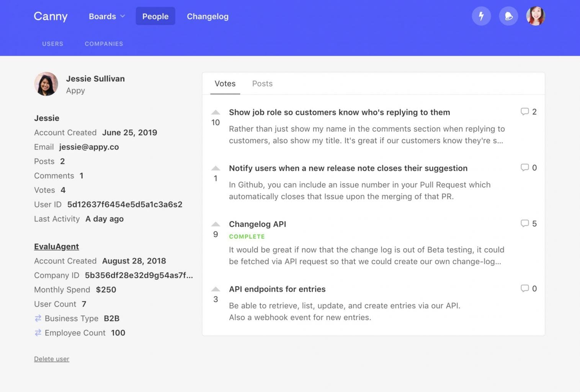Open the profile avatar menu
The height and width of the screenshot is (392, 580).
[x=536, y=16]
